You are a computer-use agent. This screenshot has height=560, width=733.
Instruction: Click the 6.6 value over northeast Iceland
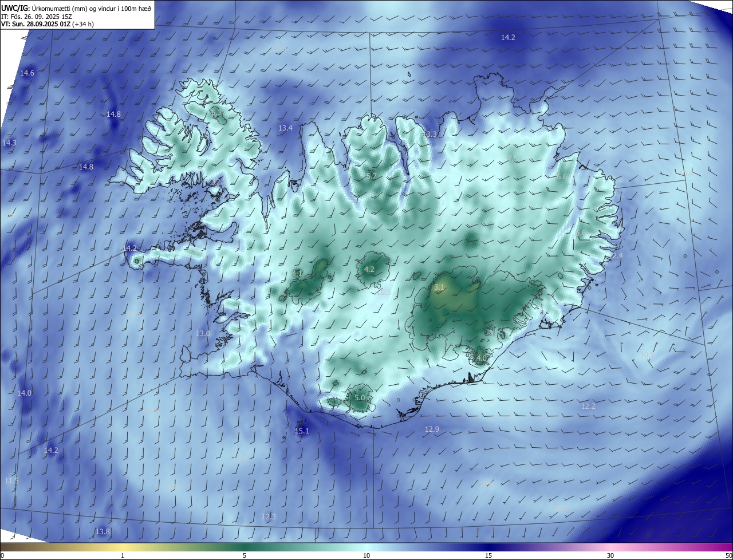point(561,177)
